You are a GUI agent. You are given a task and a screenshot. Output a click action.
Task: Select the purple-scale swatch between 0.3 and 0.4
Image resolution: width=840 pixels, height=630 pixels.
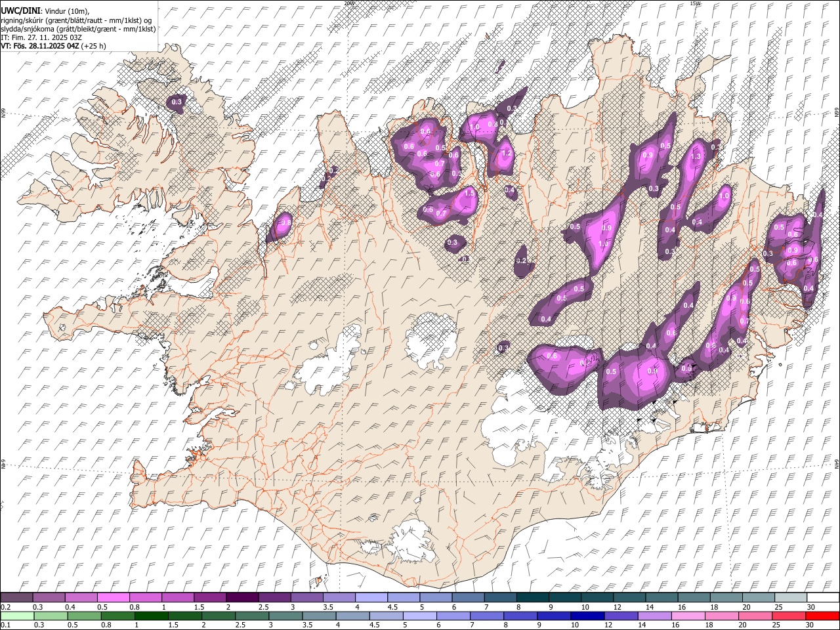coord(49,598)
